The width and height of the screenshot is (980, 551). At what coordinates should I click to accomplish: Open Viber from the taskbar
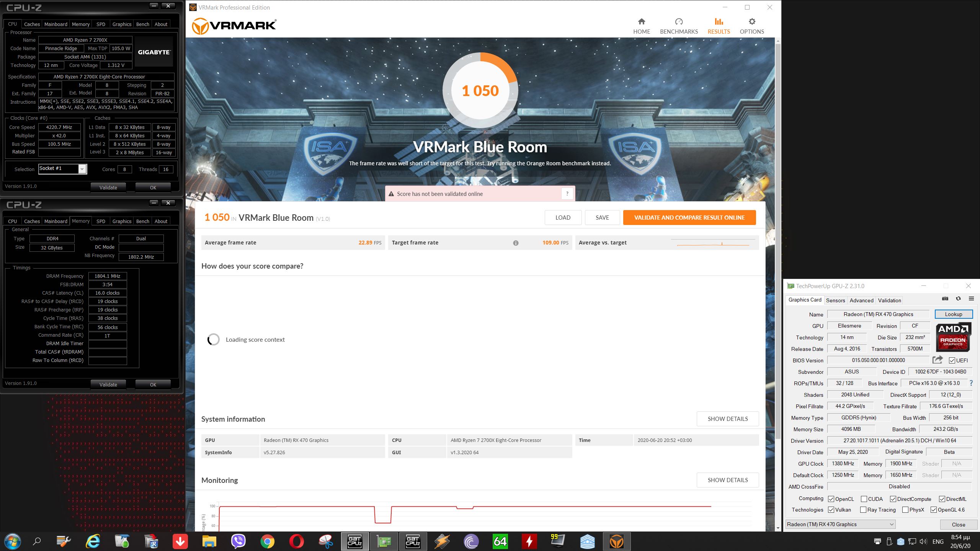pos(238,541)
